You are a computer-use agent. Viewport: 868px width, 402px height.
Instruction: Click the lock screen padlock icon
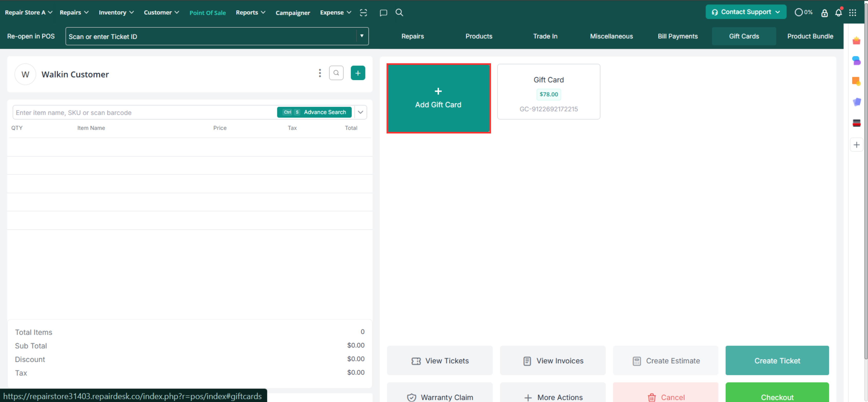pos(824,13)
